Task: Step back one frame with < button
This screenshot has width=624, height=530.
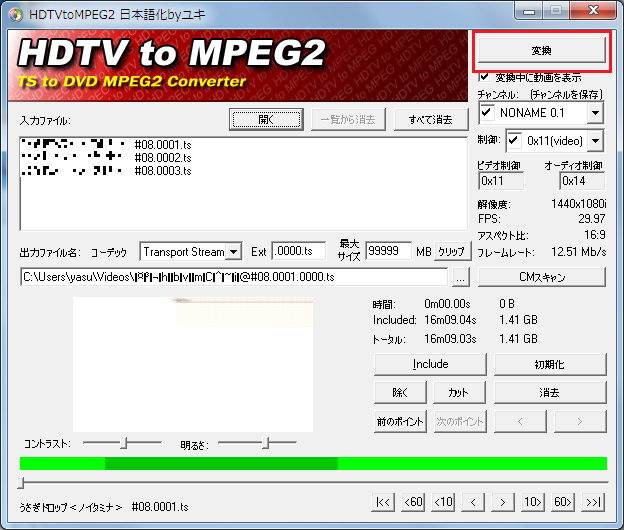Action: pos(473,501)
